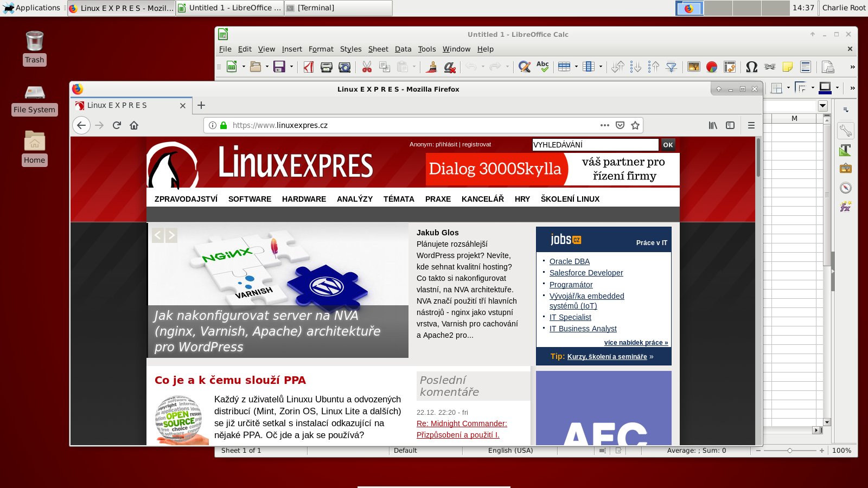Insert Comment using yellow note icon
This screenshot has height=488, width=868.
(788, 67)
